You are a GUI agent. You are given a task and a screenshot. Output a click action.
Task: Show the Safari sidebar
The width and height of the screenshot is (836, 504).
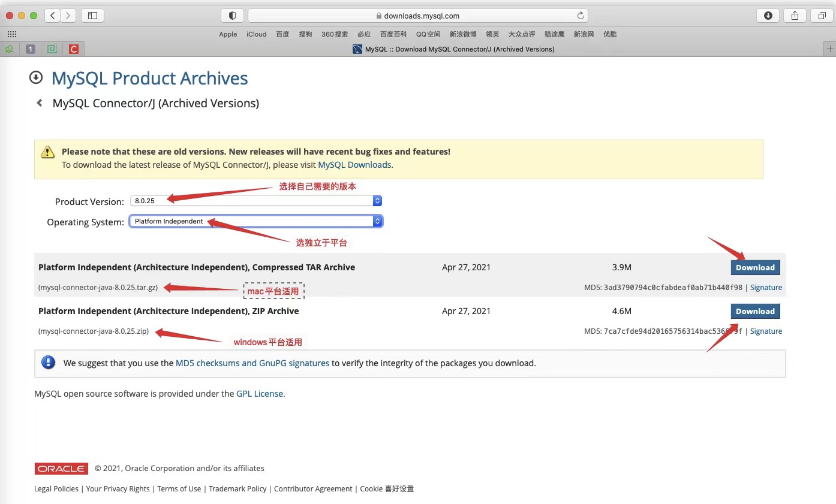(x=92, y=16)
